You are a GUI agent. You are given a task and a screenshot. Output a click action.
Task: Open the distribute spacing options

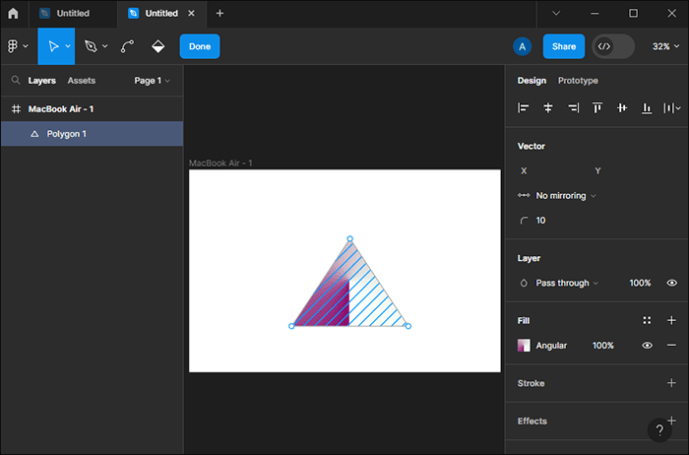pyautogui.click(x=672, y=108)
